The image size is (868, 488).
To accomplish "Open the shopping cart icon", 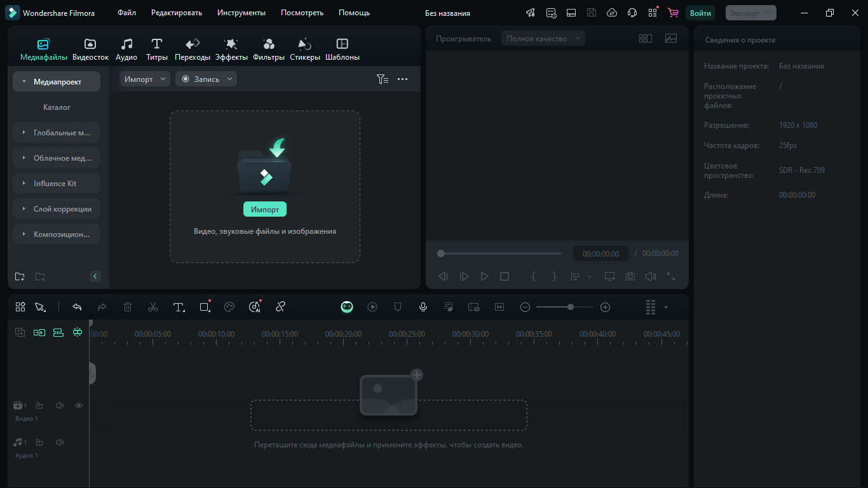I will (x=673, y=13).
